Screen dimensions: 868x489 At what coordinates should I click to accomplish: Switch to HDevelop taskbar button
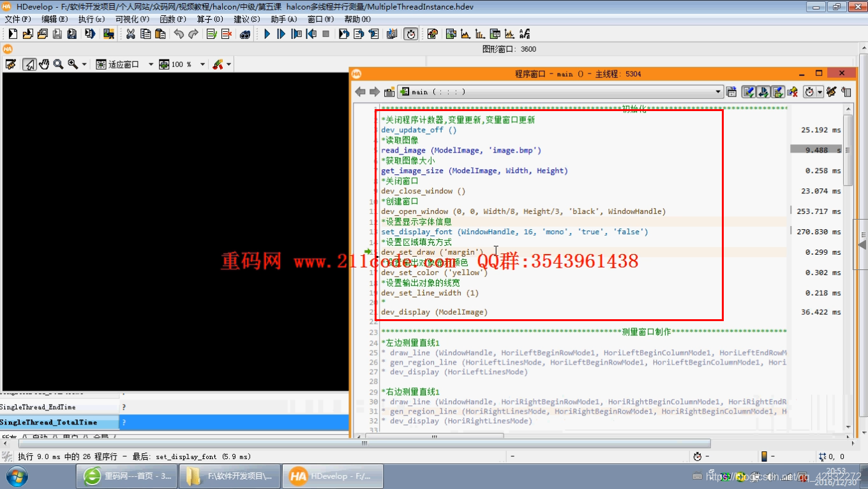pyautogui.click(x=331, y=476)
